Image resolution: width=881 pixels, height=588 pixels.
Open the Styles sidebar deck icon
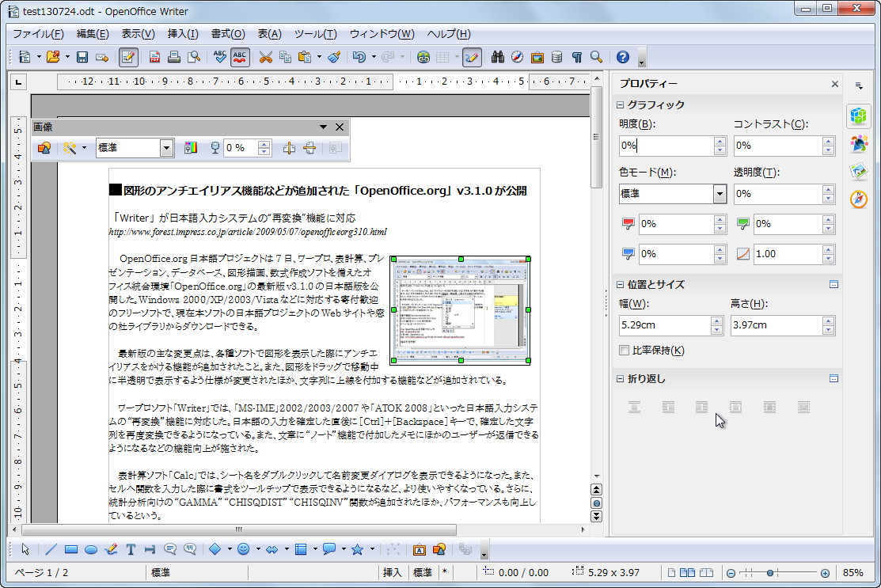[859, 144]
